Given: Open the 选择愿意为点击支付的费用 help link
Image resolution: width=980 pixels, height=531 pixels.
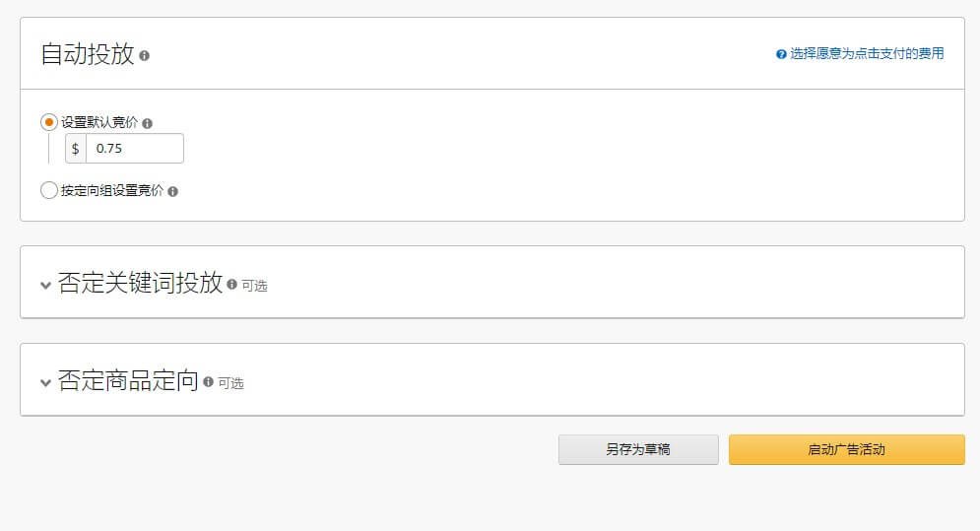Looking at the screenshot, I should coord(867,54).
